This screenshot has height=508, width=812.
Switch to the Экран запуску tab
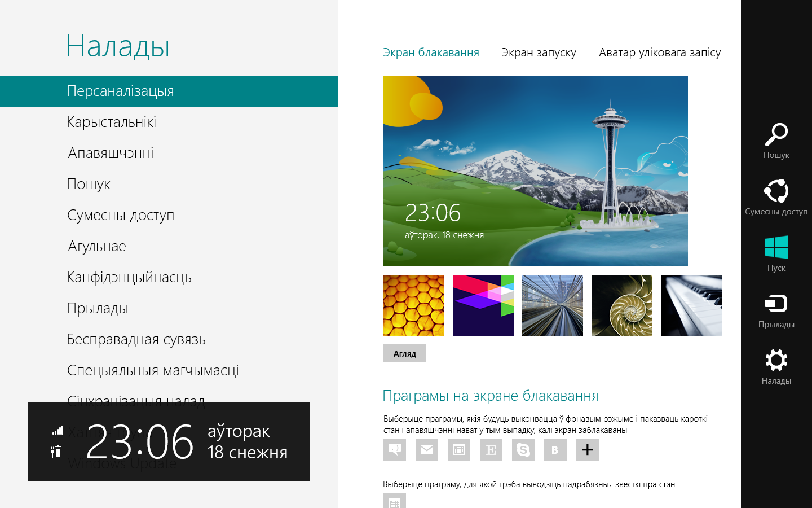[539, 52]
